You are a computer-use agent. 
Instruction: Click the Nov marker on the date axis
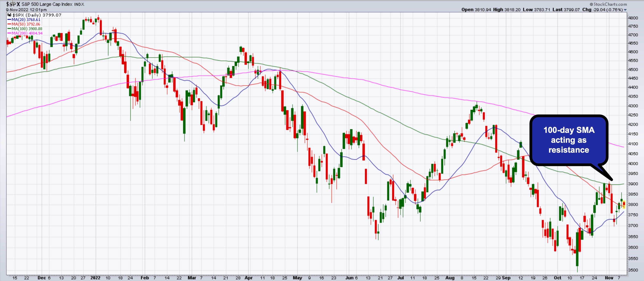tap(609, 278)
